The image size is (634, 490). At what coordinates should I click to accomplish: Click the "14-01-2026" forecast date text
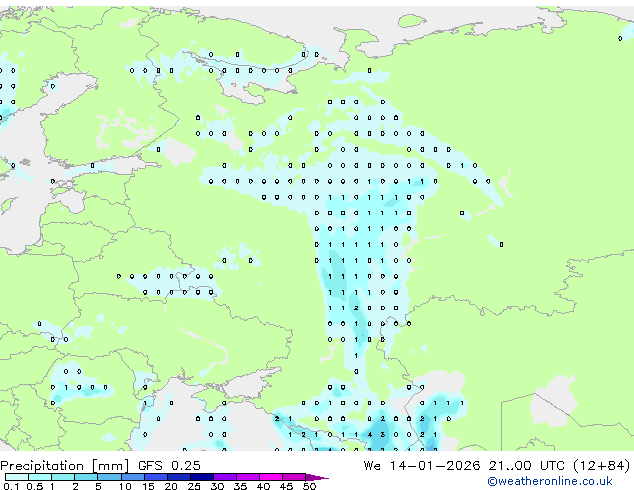[x=435, y=466]
